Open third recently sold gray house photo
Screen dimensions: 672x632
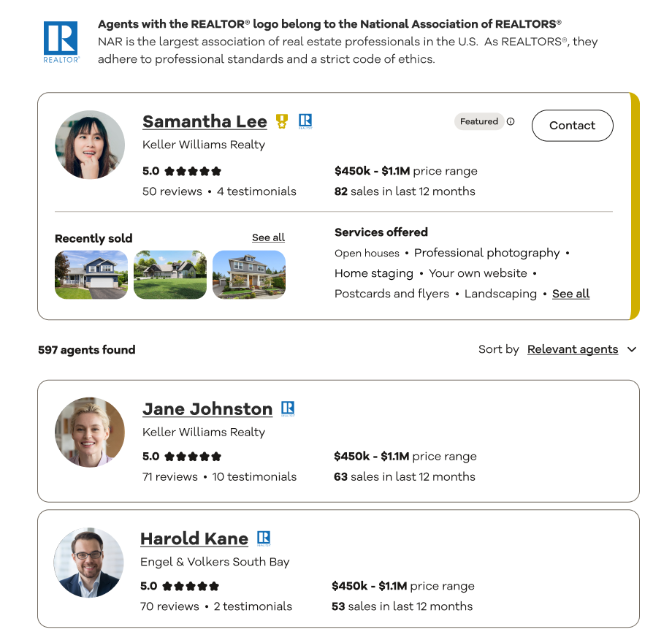click(249, 275)
